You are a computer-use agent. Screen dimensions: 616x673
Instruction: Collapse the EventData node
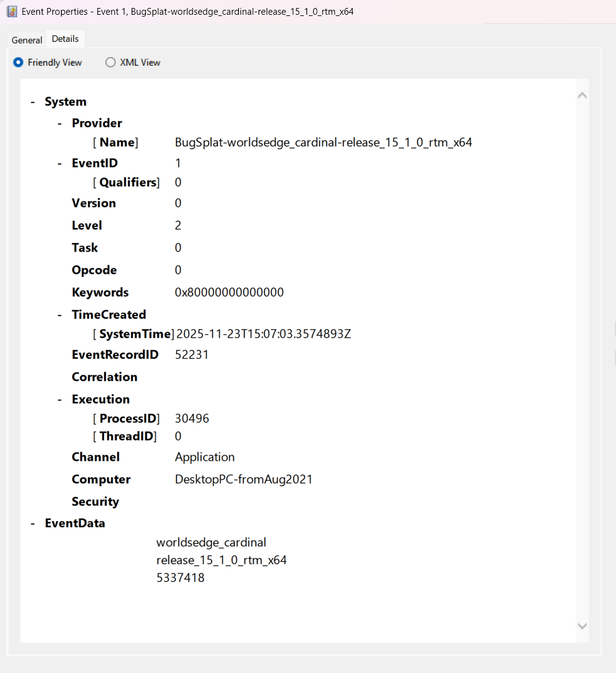(33, 524)
